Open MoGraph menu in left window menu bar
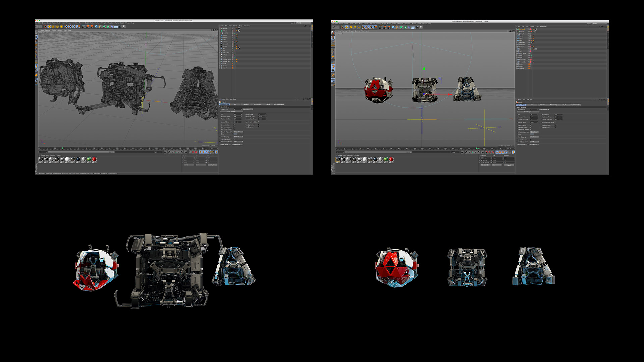This screenshot has width=644, height=362. pyautogui.click(x=103, y=23)
